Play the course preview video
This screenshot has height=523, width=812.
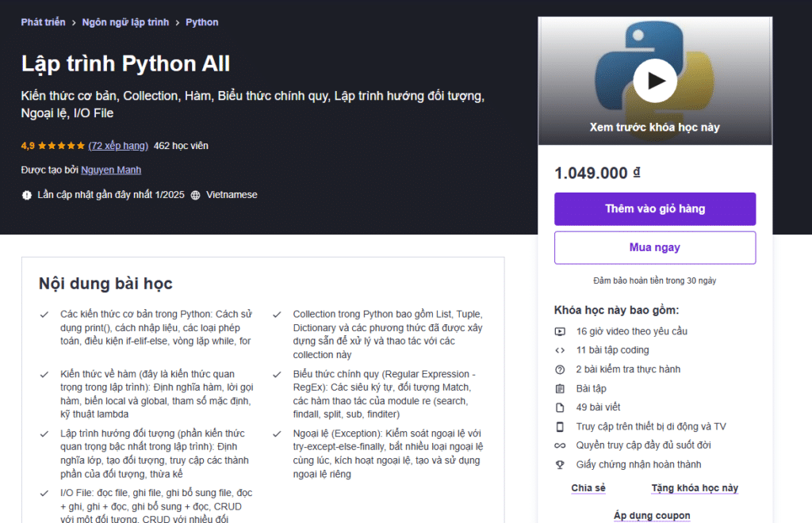[x=654, y=81]
